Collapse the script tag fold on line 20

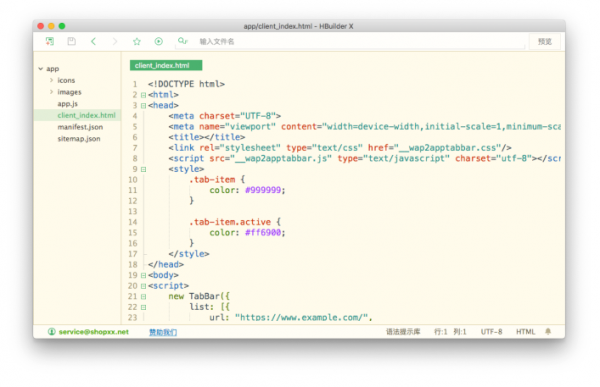coord(143,286)
